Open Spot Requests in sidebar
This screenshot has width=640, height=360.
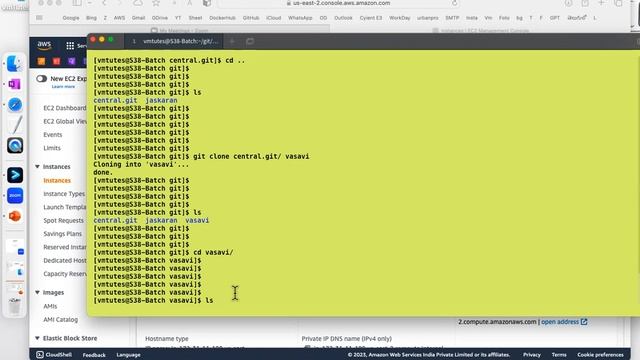[63, 220]
